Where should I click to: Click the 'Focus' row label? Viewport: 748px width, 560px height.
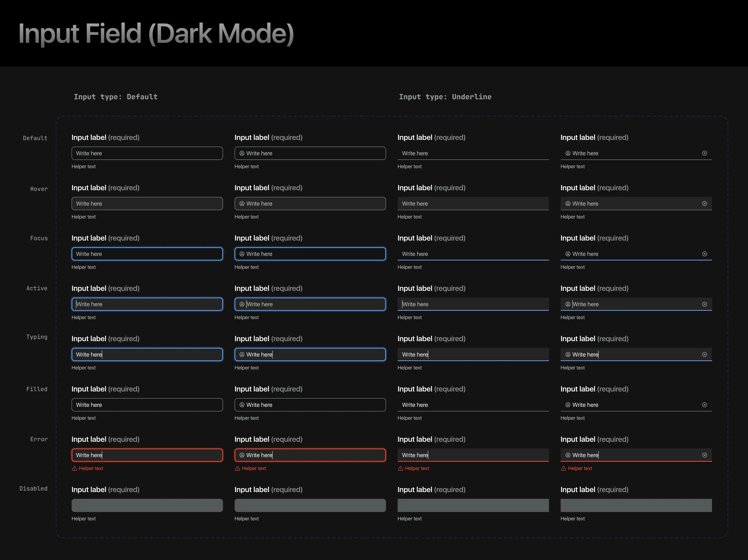[x=39, y=238]
